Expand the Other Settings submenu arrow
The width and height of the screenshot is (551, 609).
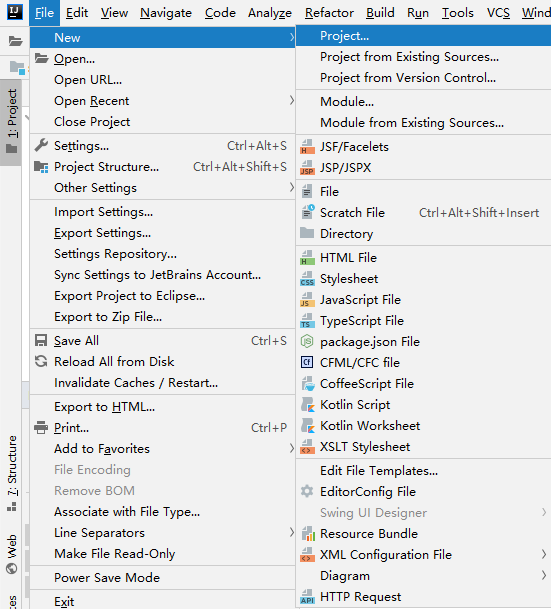coord(291,188)
